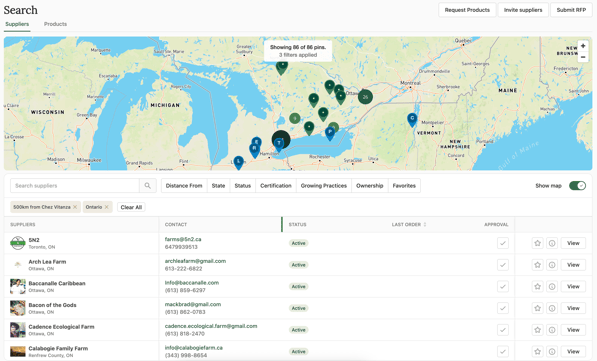This screenshot has width=597, height=361.
Task: Click the Request Products button
Action: pyautogui.click(x=467, y=10)
